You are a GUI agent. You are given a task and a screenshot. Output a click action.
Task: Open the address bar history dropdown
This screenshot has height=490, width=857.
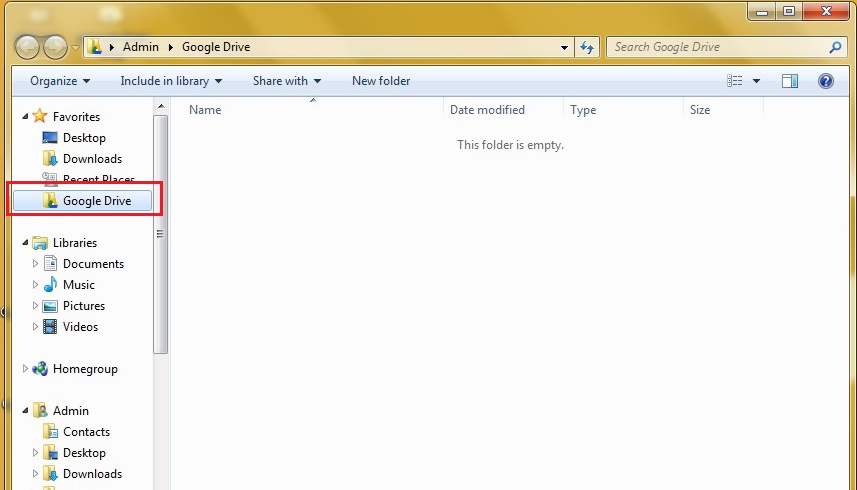tap(565, 47)
